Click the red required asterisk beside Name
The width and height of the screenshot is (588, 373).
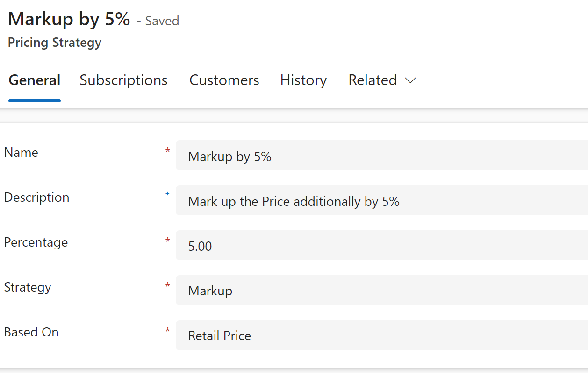(167, 150)
